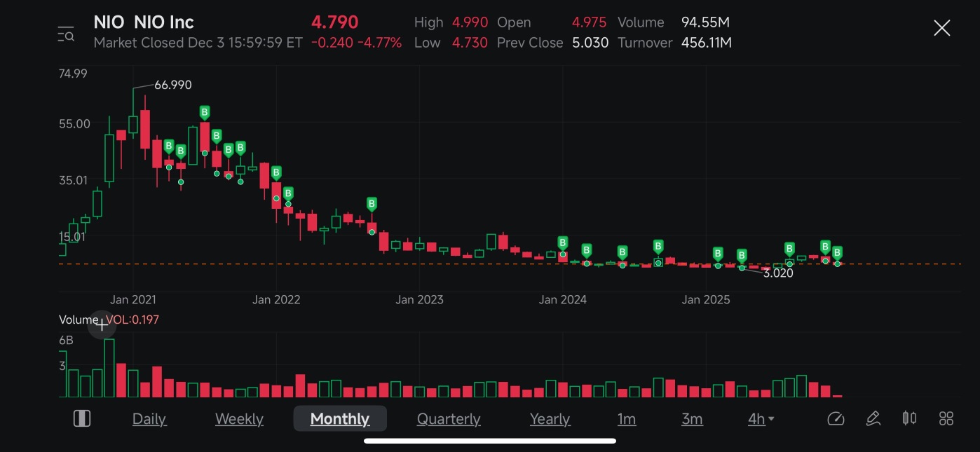
Task: Close the full-screen chart view
Action: 941,28
